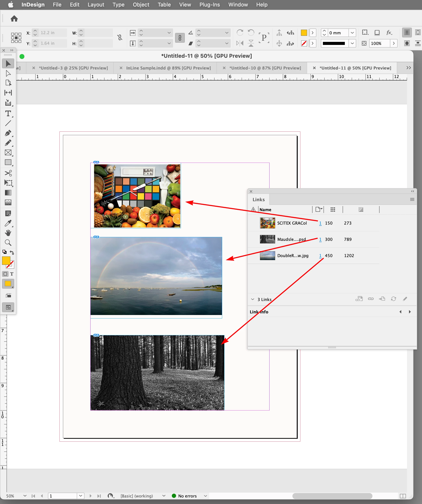The image size is (422, 504).
Task: Select the Eyedropper tool
Action: (8, 223)
